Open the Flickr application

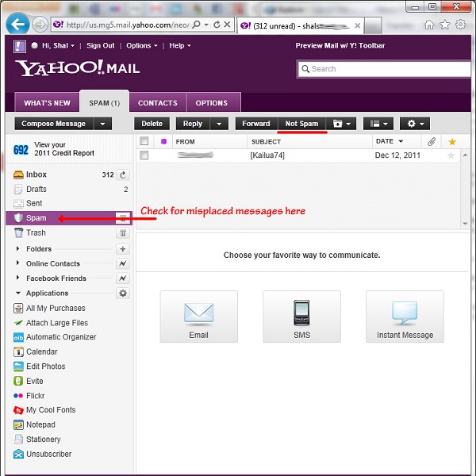(35, 396)
